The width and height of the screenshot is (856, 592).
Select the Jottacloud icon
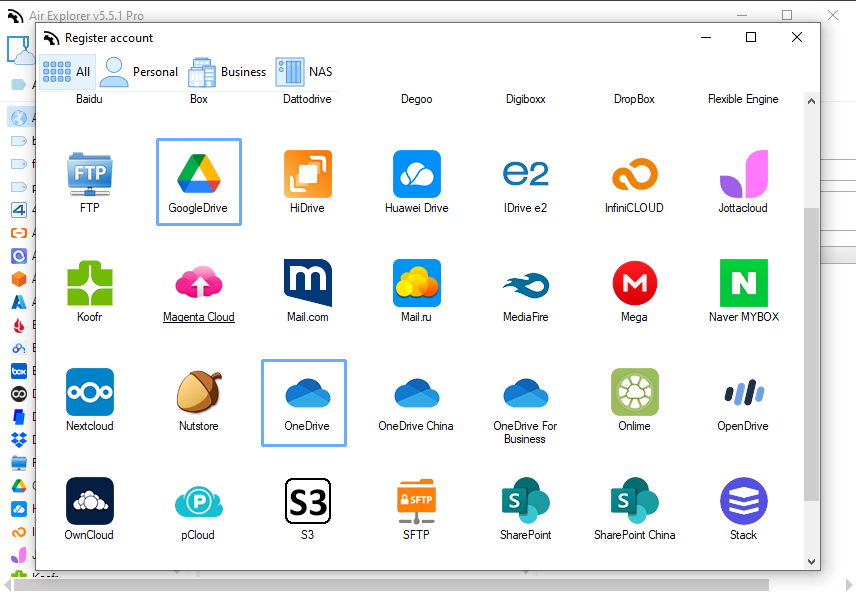pyautogui.click(x=744, y=175)
